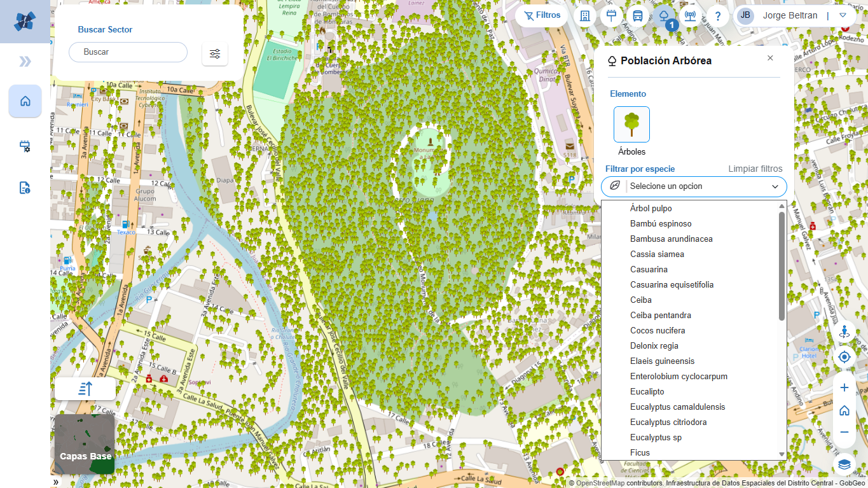Screen dimensions: 868x488
Task: Open the Jorge Beltran user menu arrow
Action: click(843, 15)
